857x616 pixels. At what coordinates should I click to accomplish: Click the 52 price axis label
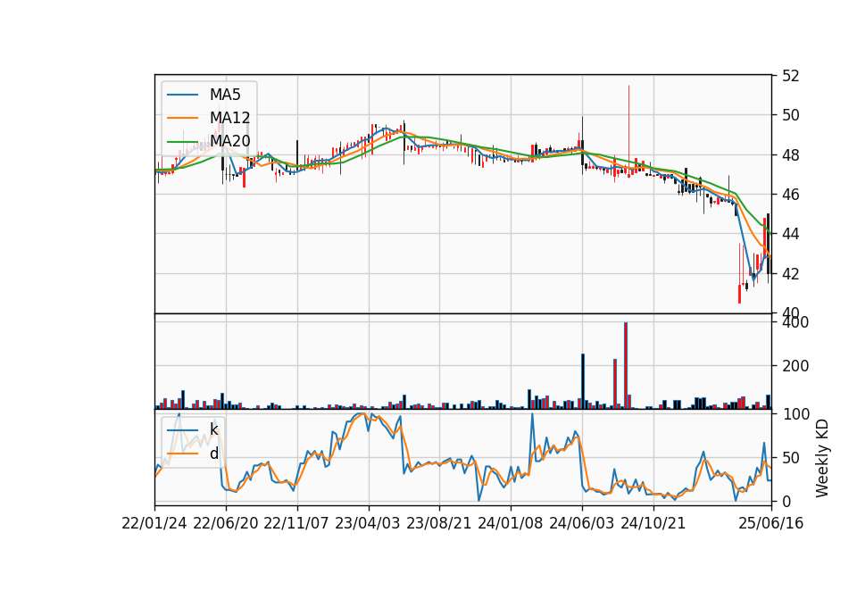pos(790,76)
